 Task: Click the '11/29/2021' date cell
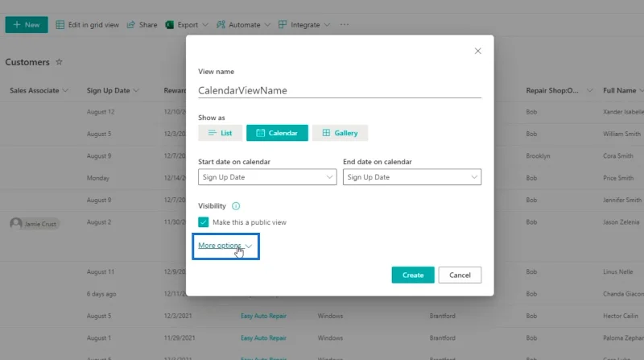click(x=180, y=337)
